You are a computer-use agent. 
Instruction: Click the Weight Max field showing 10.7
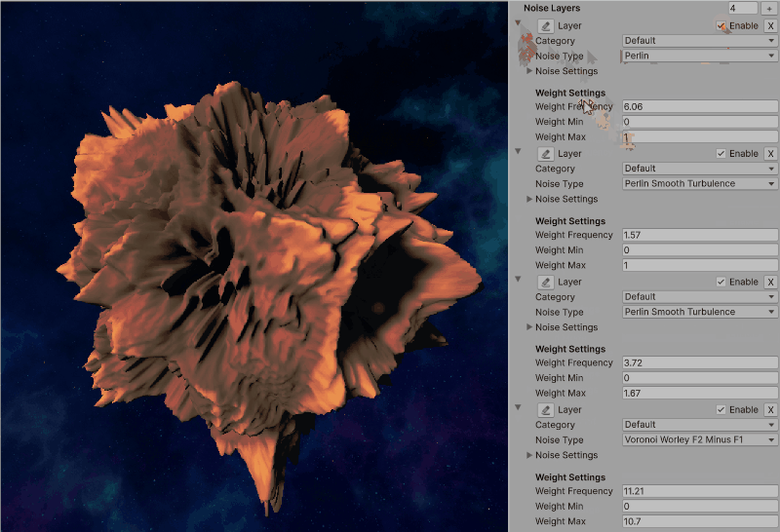click(699, 521)
